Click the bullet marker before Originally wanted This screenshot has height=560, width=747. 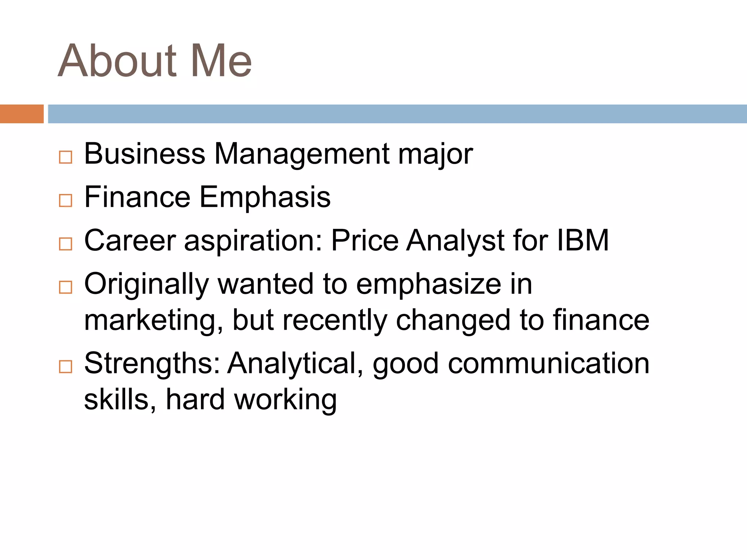point(66,287)
